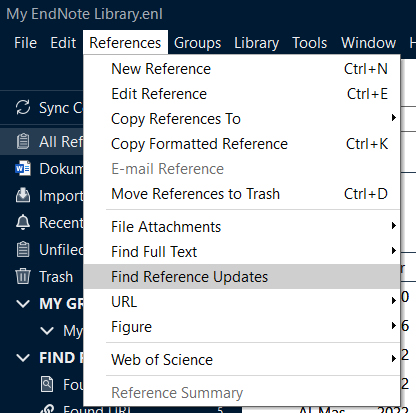
Task: Collapse the FIND FULL TEXT section chevron
Action: click(23, 358)
